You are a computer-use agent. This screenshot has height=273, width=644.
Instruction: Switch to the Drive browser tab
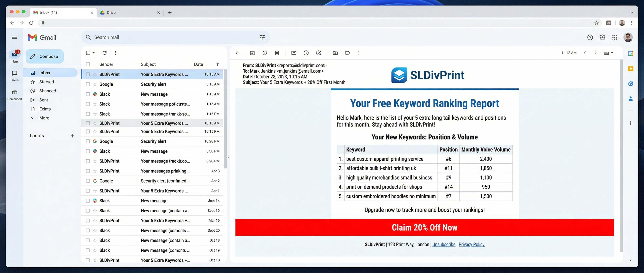tap(111, 12)
